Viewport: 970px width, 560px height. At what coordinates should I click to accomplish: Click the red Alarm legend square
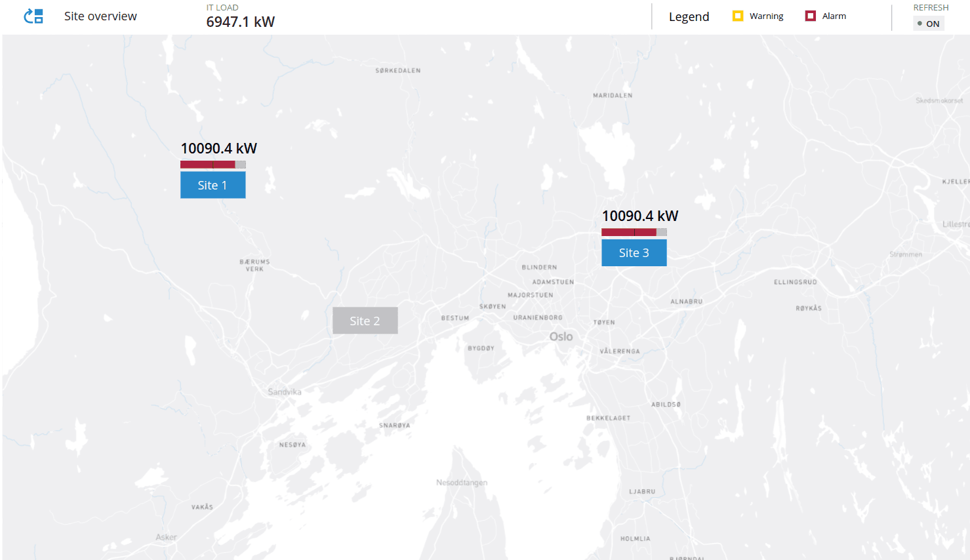(x=811, y=16)
